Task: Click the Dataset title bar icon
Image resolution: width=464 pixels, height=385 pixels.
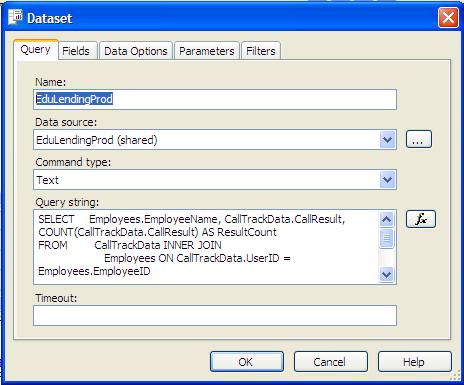Action: [x=15, y=17]
